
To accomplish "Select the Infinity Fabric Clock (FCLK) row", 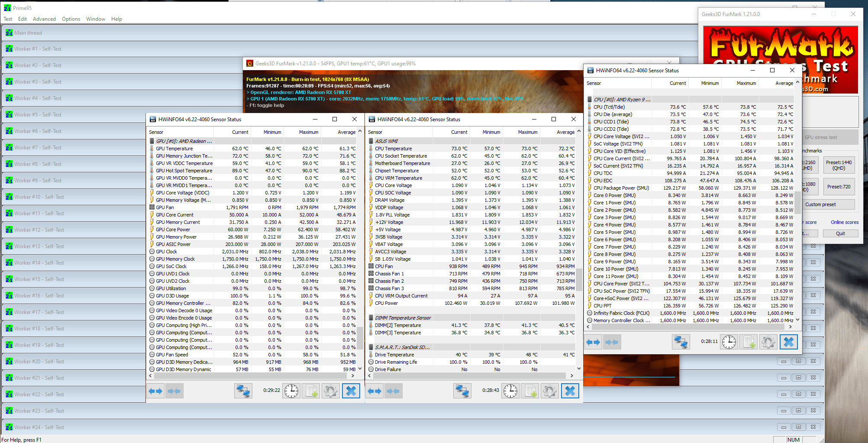I will (x=690, y=313).
